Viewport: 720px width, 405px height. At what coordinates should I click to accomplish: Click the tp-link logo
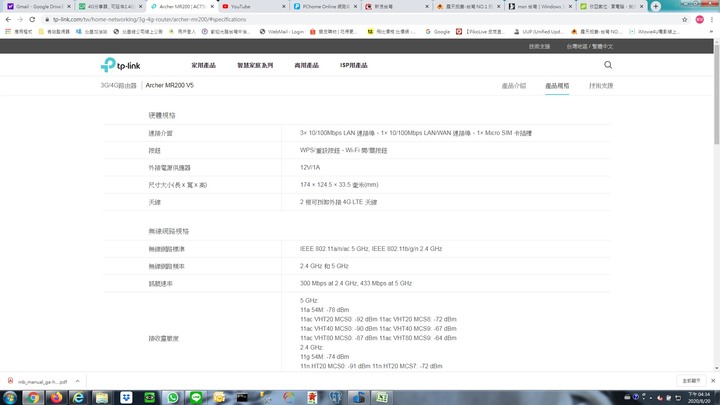(x=120, y=65)
